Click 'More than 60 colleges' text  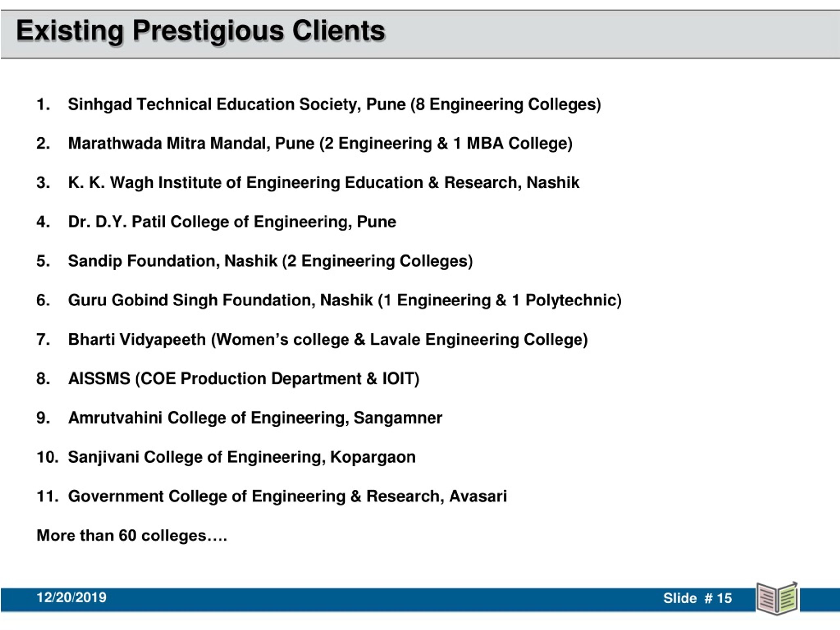coord(132,535)
